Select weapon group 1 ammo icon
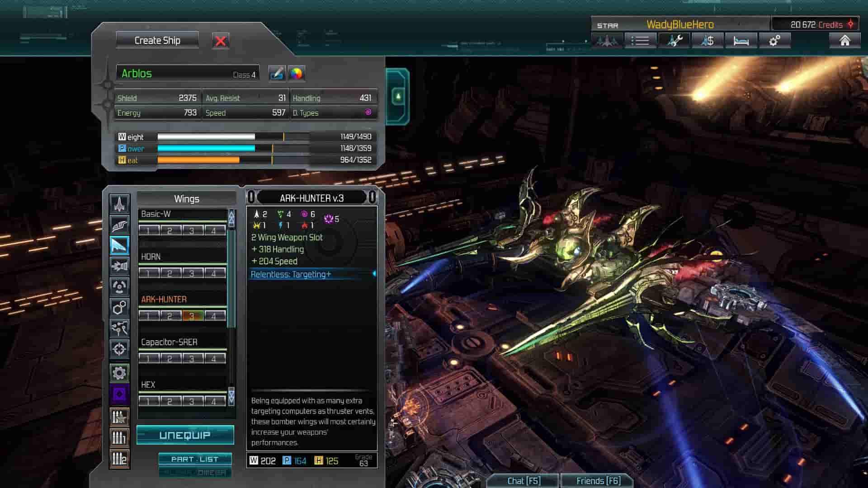Screen dimensions: 868x488 (x=119, y=438)
